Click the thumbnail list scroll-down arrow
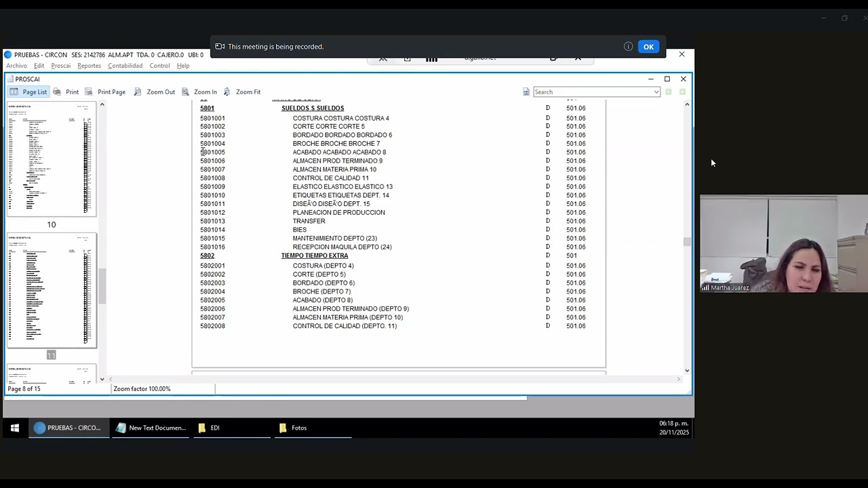 pos(102,379)
